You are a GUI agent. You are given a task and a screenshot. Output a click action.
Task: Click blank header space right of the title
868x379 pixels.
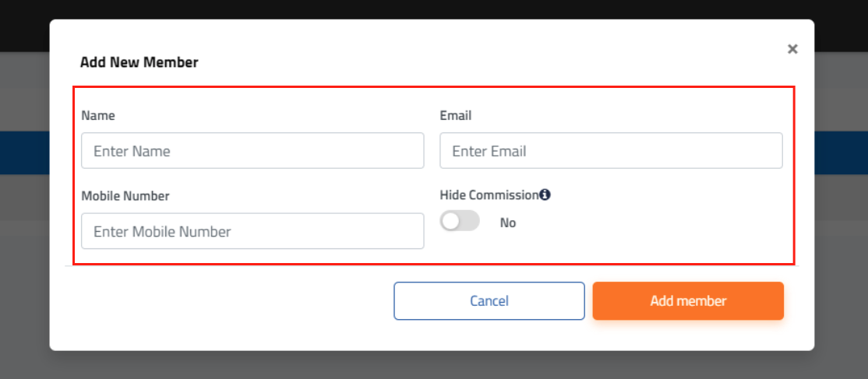coord(468,62)
